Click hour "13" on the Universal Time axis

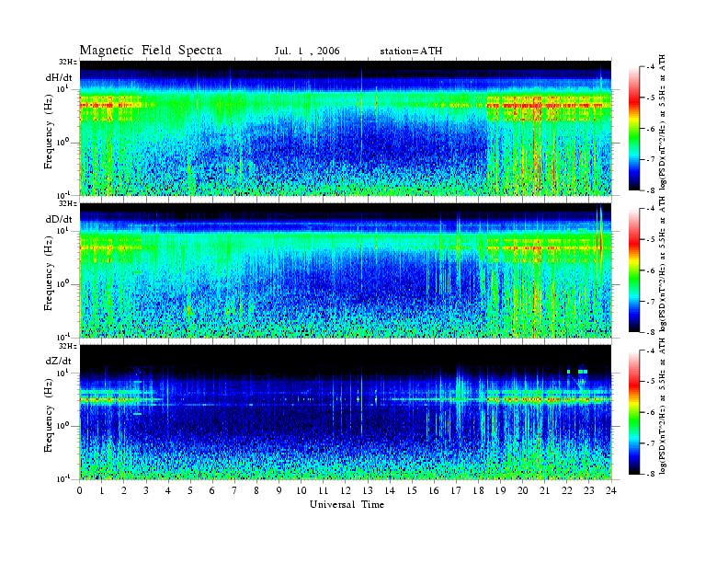click(x=368, y=490)
